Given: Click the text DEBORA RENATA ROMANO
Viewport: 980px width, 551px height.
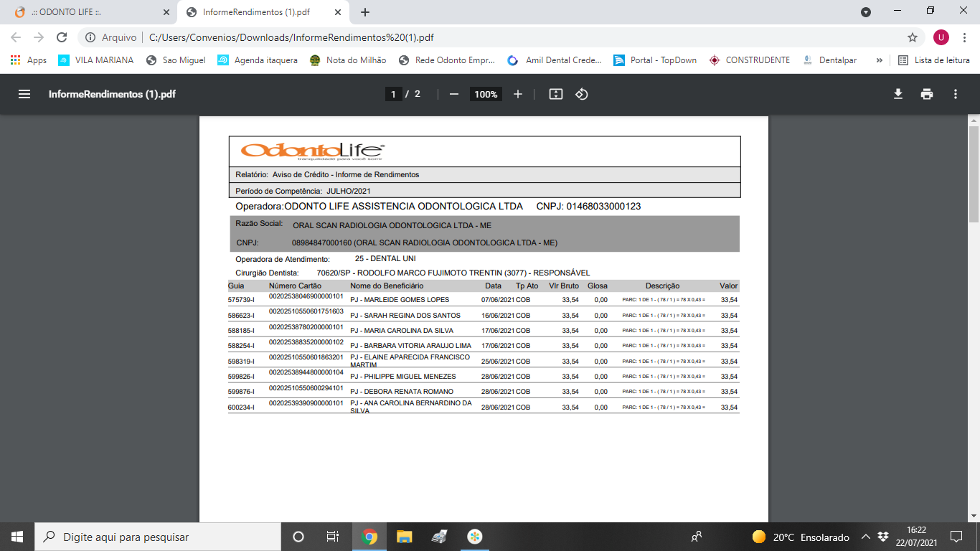Looking at the screenshot, I should pos(410,392).
